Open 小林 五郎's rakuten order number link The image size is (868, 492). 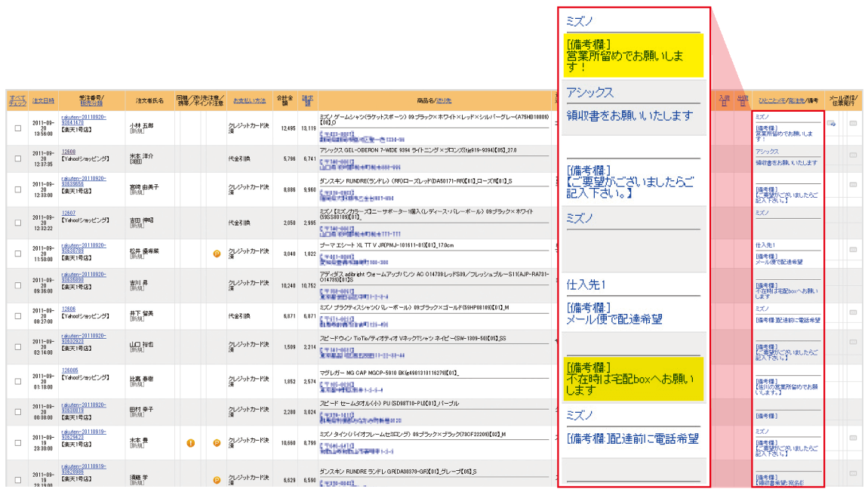click(x=83, y=120)
